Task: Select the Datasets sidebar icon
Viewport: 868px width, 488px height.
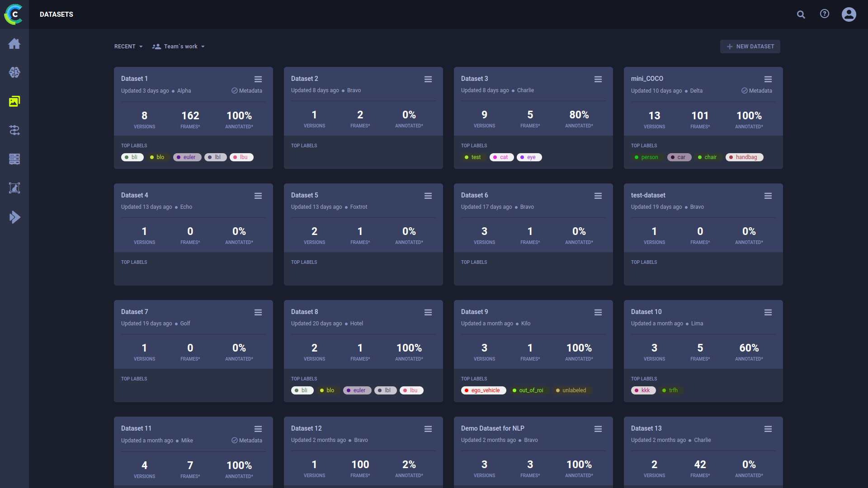Action: pos(14,101)
